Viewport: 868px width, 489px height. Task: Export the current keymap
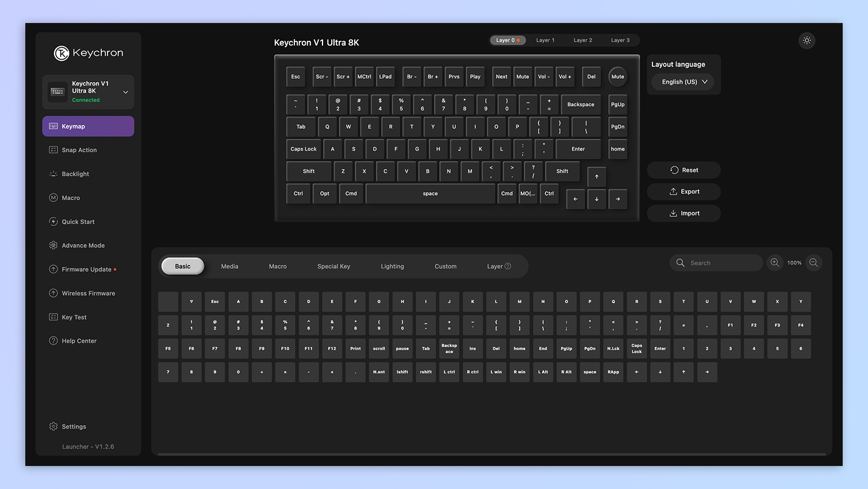coord(683,192)
